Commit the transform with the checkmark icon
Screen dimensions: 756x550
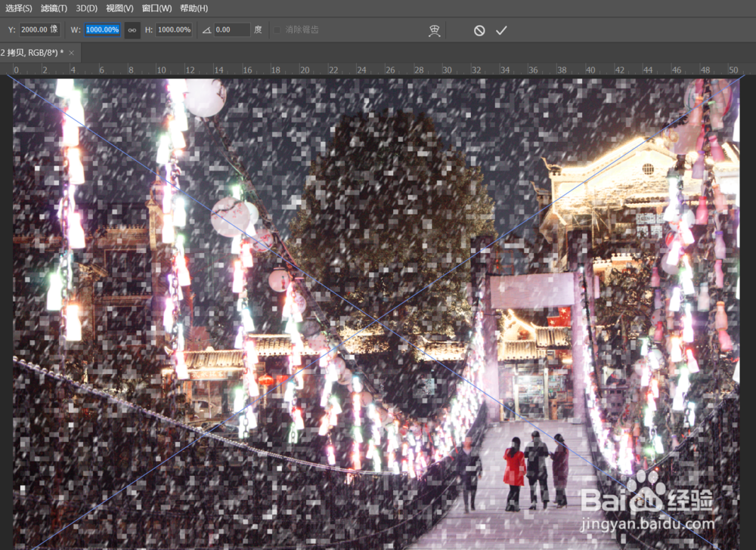pos(501,30)
